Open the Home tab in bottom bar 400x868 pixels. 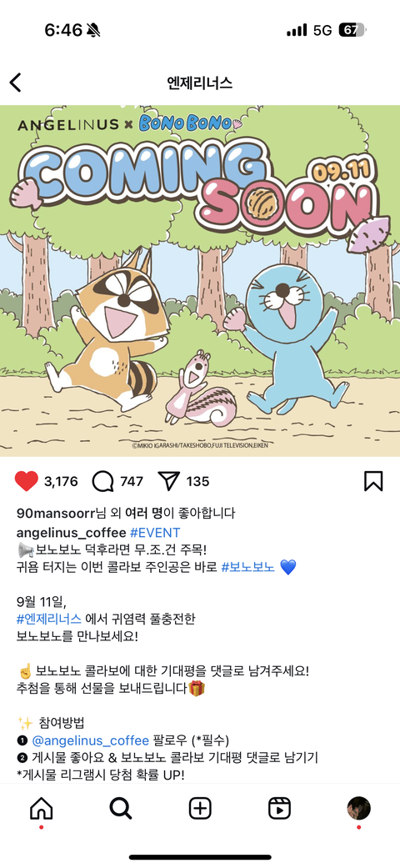42,808
